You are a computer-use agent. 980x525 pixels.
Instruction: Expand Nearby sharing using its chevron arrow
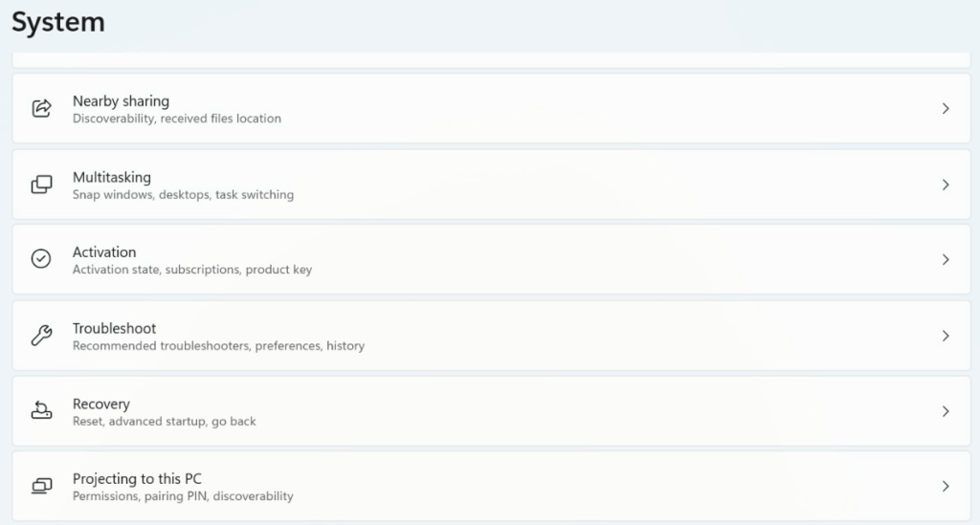pyautogui.click(x=946, y=109)
